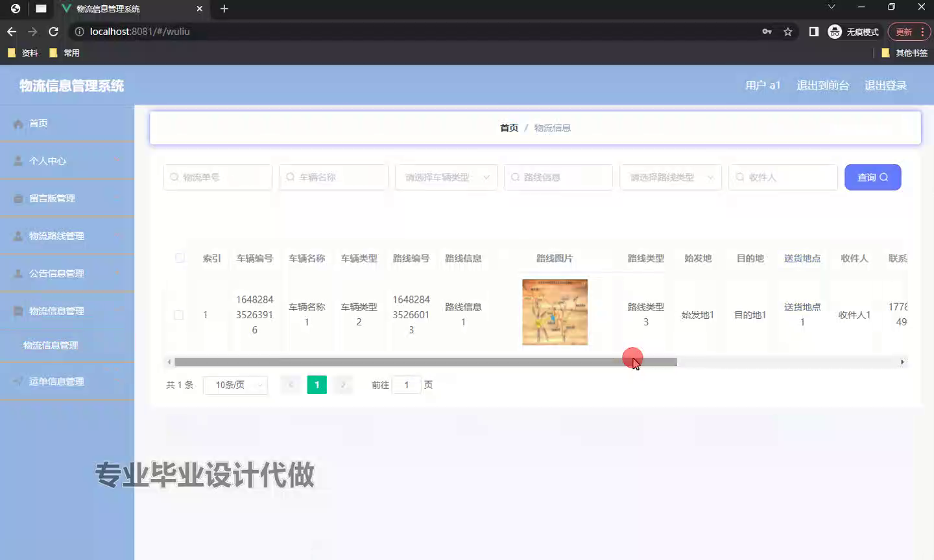Open the 无痕模式 incognito indicator
Screen dimensions: 934x560
[854, 32]
